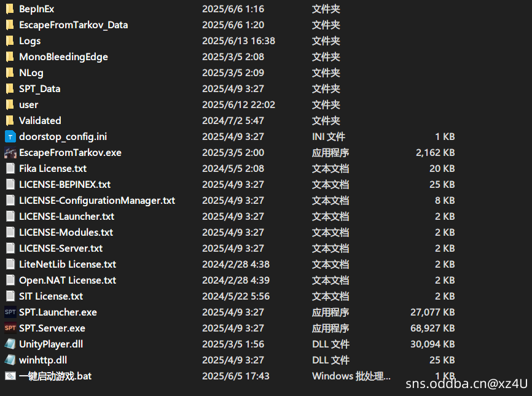Click the 一键启动游戏.bat batch file icon
The image size is (532, 396).
(x=10, y=376)
